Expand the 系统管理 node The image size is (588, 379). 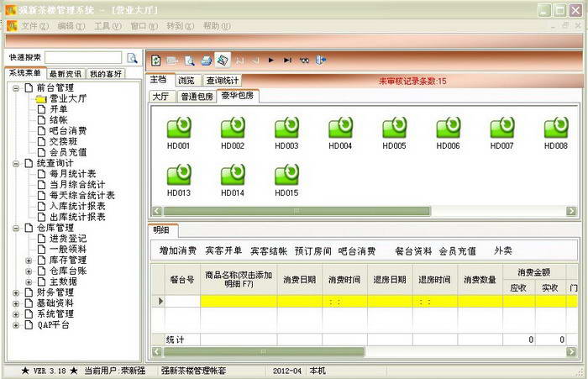[x=16, y=314]
